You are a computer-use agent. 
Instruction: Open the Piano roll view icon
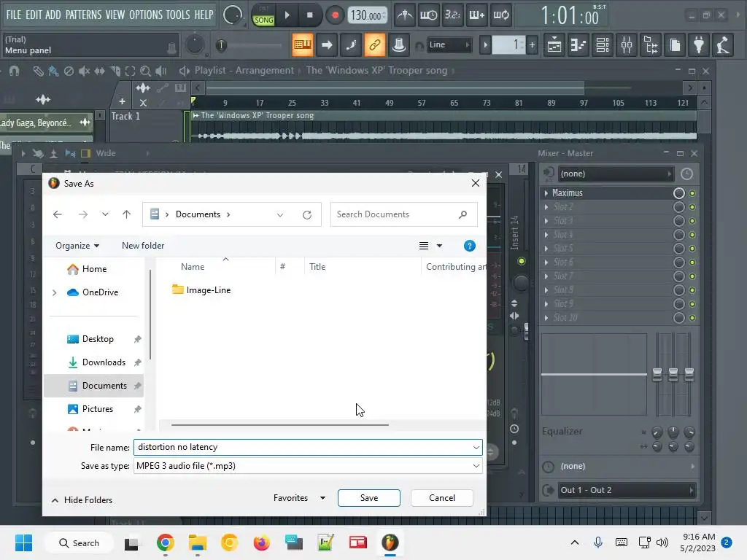click(578, 45)
